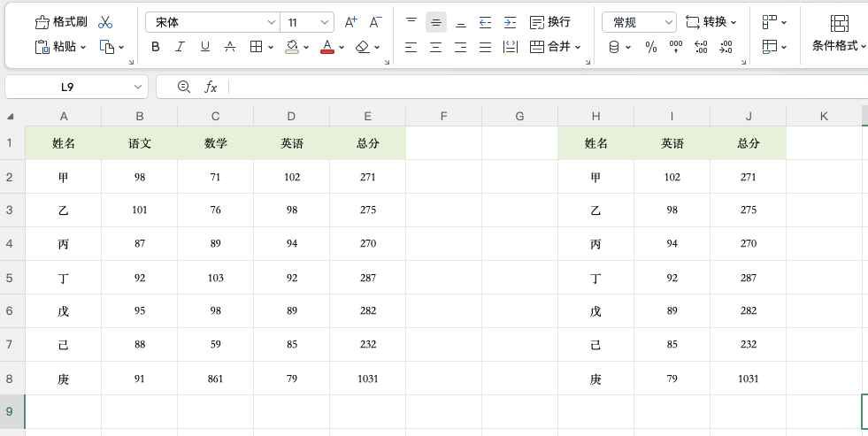This screenshot has height=436, width=868.
Task: Toggle bold formatting
Action: click(x=156, y=47)
